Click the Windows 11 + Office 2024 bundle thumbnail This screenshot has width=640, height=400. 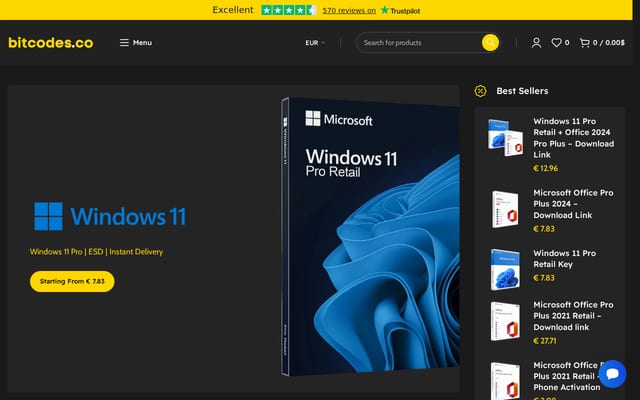(505, 138)
